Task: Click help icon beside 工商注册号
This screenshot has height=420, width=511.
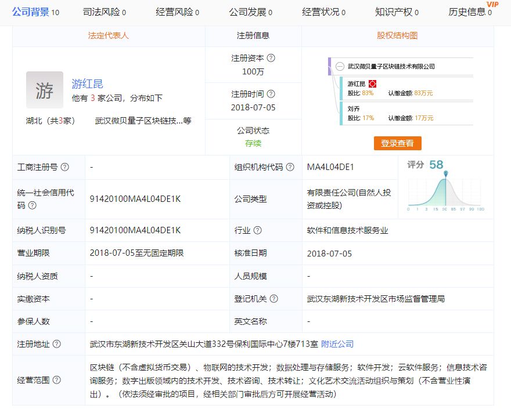Action: tap(65, 167)
